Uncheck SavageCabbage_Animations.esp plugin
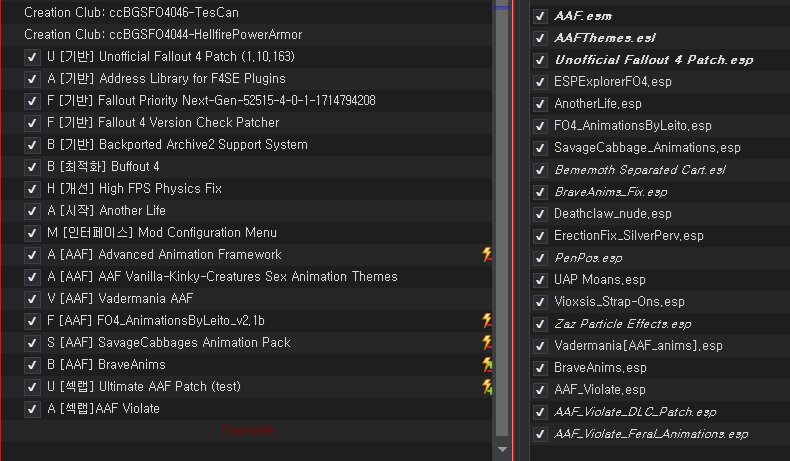 pyautogui.click(x=540, y=148)
